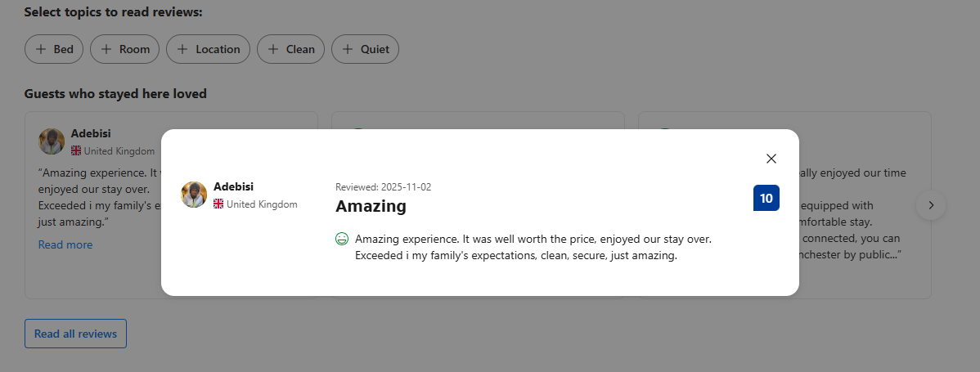This screenshot has height=372, width=980.
Task: Close the review popup with the X
Action: (x=771, y=159)
